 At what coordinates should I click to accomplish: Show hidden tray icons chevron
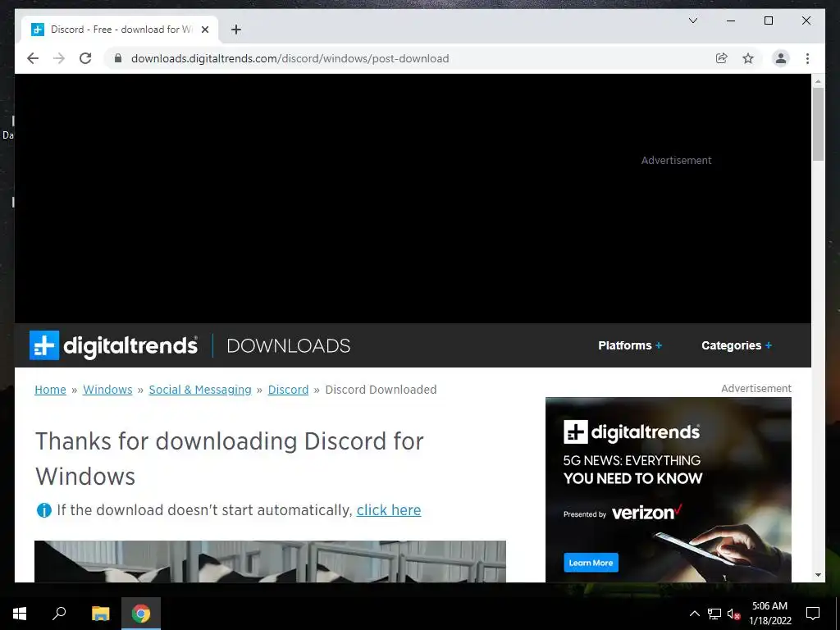[x=694, y=614]
